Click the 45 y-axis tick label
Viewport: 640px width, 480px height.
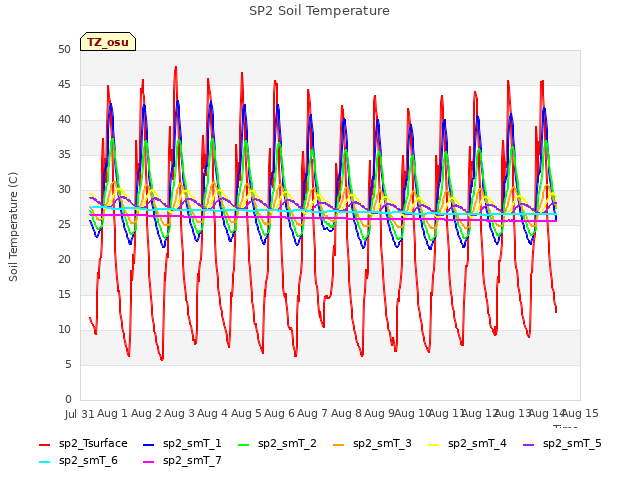[x=64, y=84]
